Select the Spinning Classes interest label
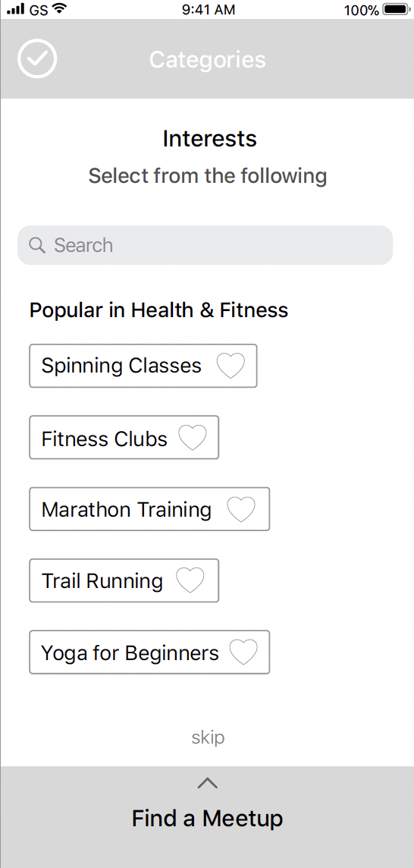 pyautogui.click(x=121, y=366)
